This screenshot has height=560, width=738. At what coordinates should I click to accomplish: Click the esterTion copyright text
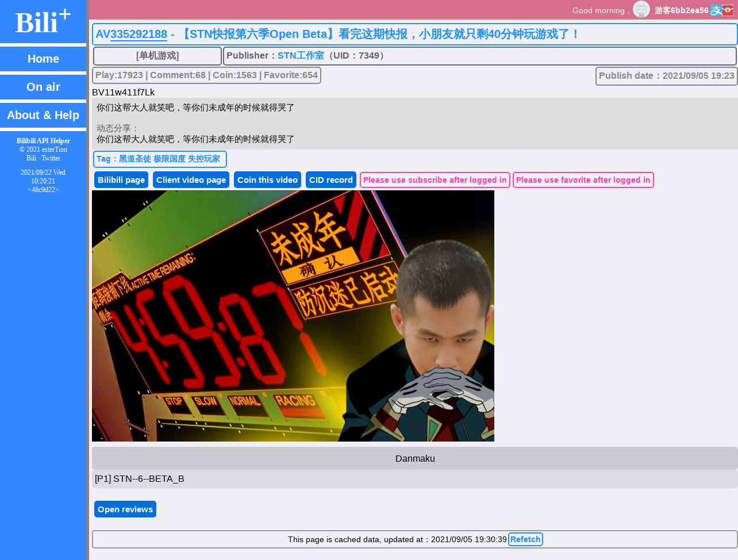pos(43,149)
